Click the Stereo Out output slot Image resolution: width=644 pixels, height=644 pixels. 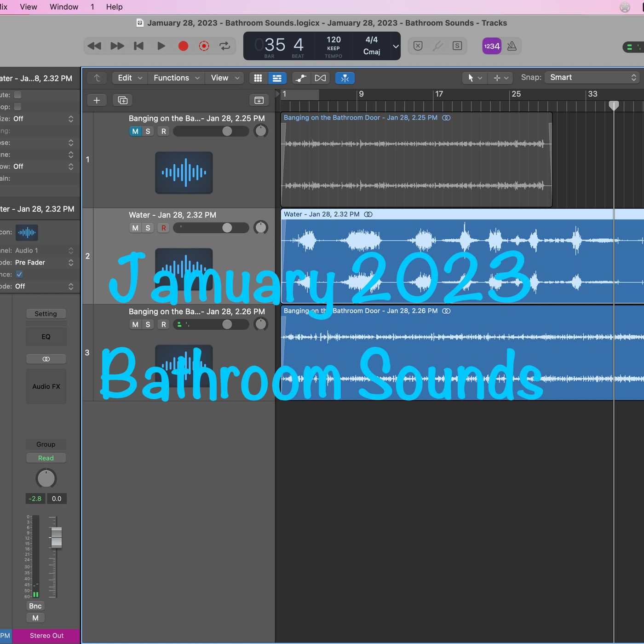(x=46, y=636)
